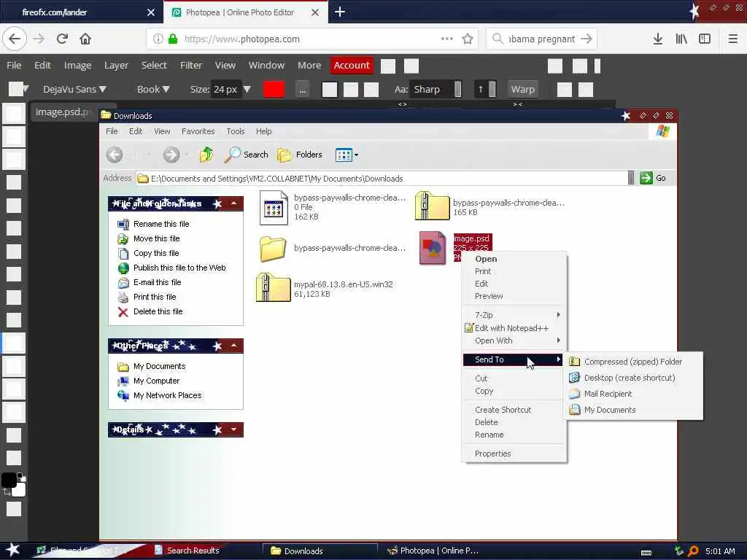The image size is (747, 560).
Task: Collapse the Other Places panel
Action: coord(234,346)
